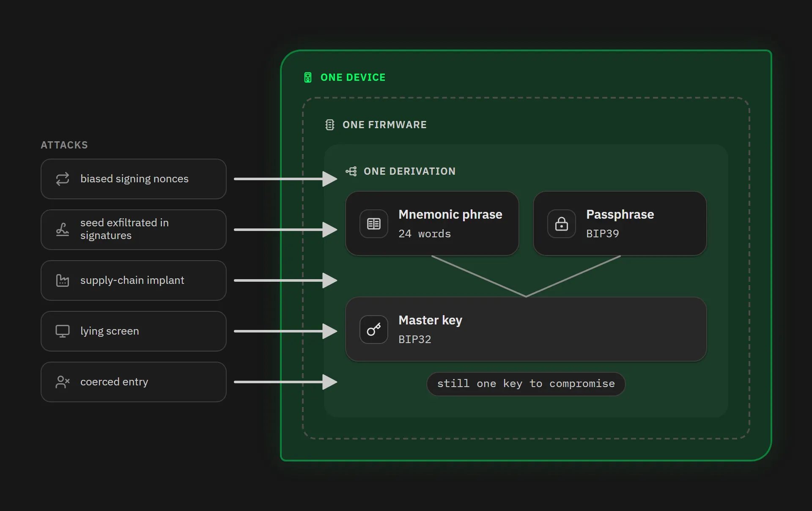812x511 pixels.
Task: Click the "ATTACKS" heading
Action: point(64,145)
